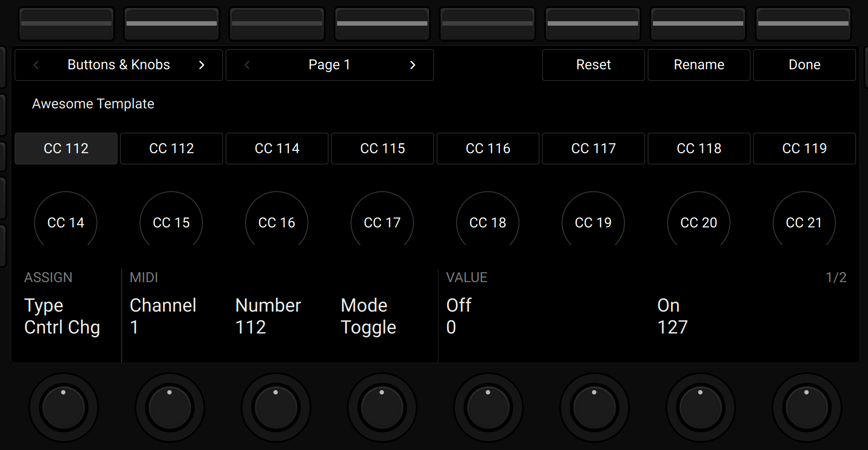868x450 pixels.
Task: Select the CC 18 knob control
Action: coord(488,222)
